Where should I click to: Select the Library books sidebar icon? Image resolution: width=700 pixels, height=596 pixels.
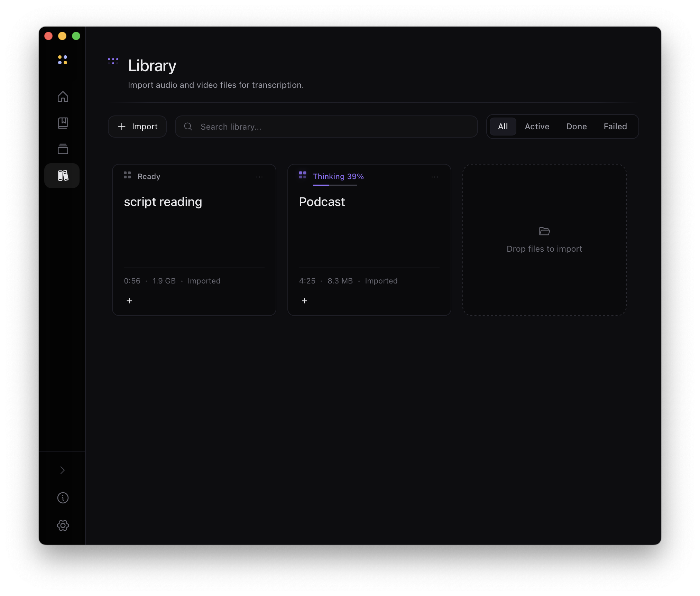pyautogui.click(x=62, y=176)
